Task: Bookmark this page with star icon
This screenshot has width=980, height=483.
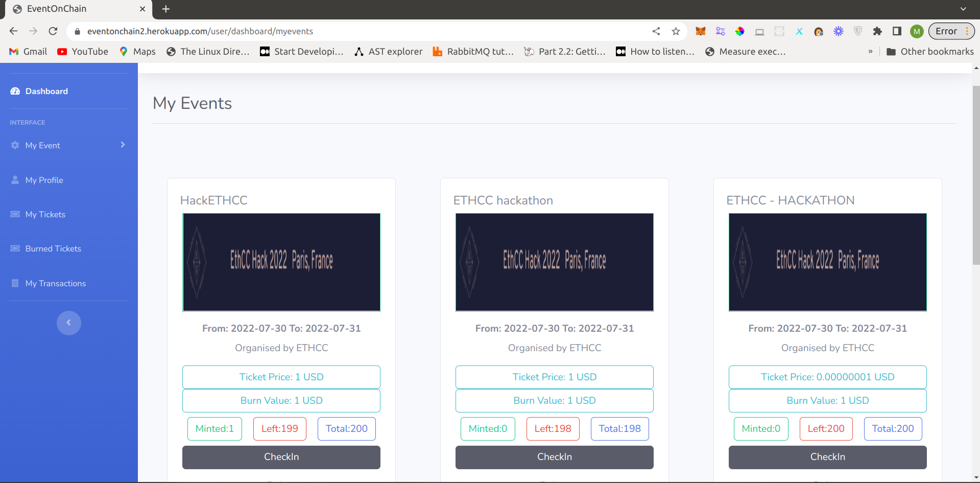Action: pyautogui.click(x=676, y=31)
